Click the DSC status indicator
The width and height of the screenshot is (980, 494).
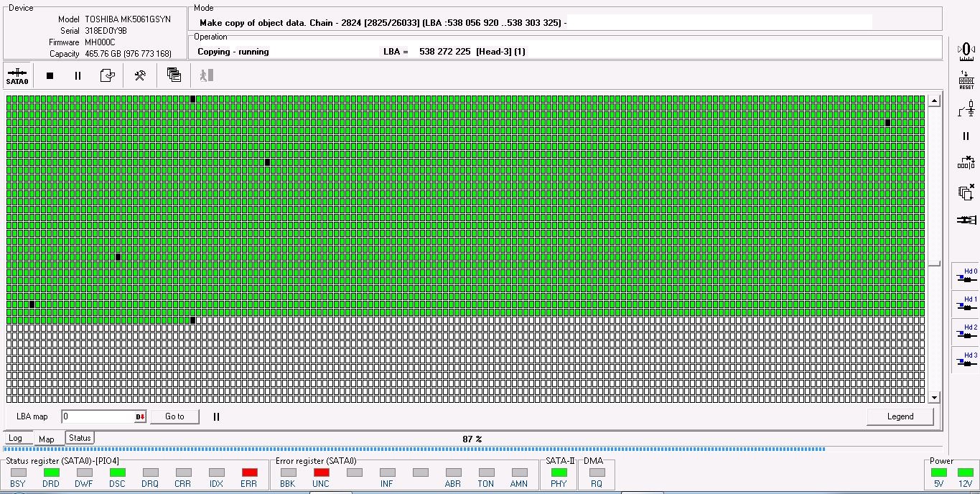117,472
